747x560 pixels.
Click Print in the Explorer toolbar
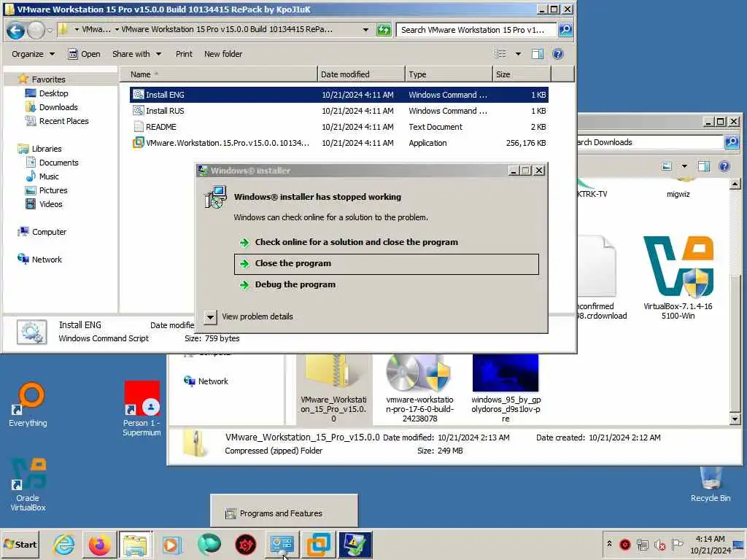(x=184, y=54)
